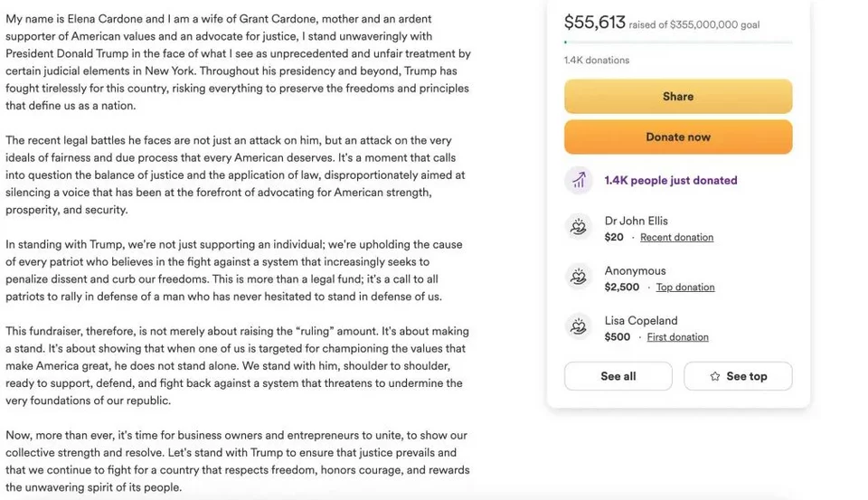Click the donor icon next to Dr John Ellis
This screenshot has height=500, width=868.
click(x=579, y=228)
